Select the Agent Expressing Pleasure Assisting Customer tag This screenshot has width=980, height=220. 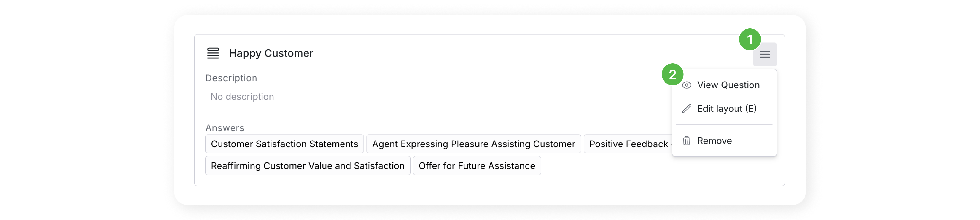tap(473, 144)
